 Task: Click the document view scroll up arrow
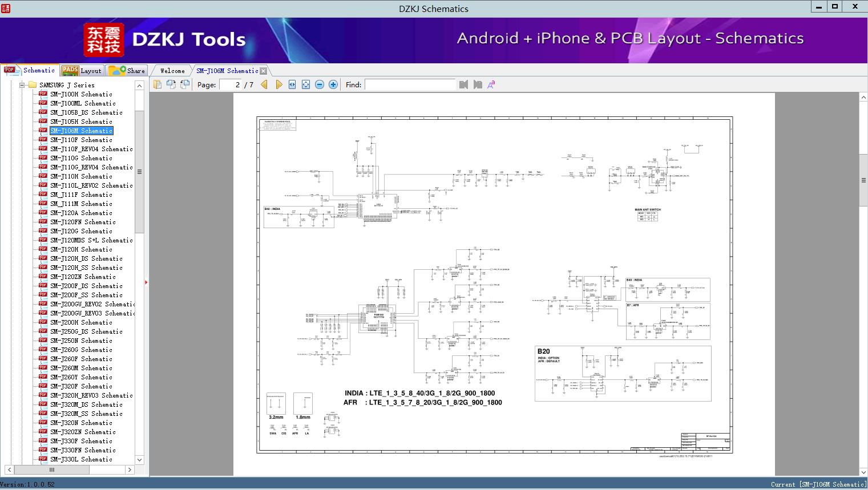pos(863,98)
